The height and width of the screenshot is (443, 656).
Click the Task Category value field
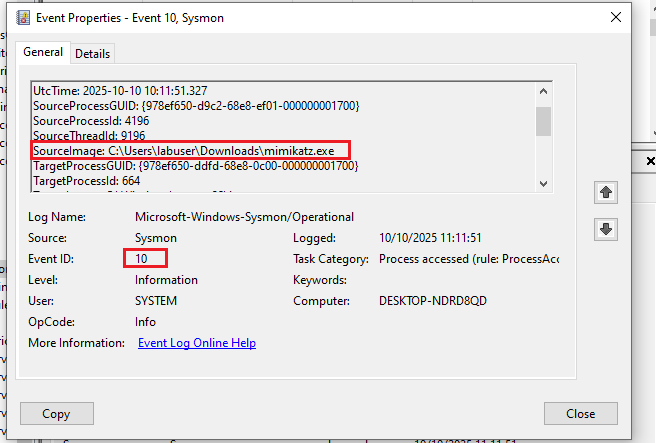[468, 259]
